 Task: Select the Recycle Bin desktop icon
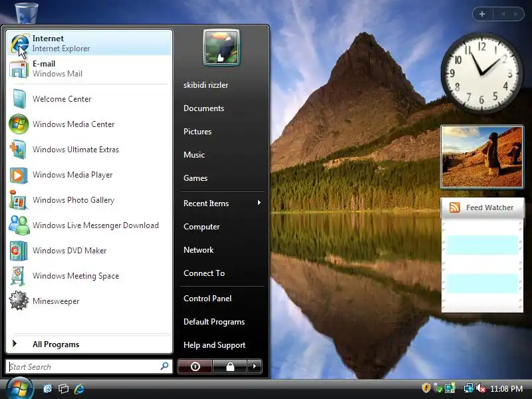click(x=27, y=13)
